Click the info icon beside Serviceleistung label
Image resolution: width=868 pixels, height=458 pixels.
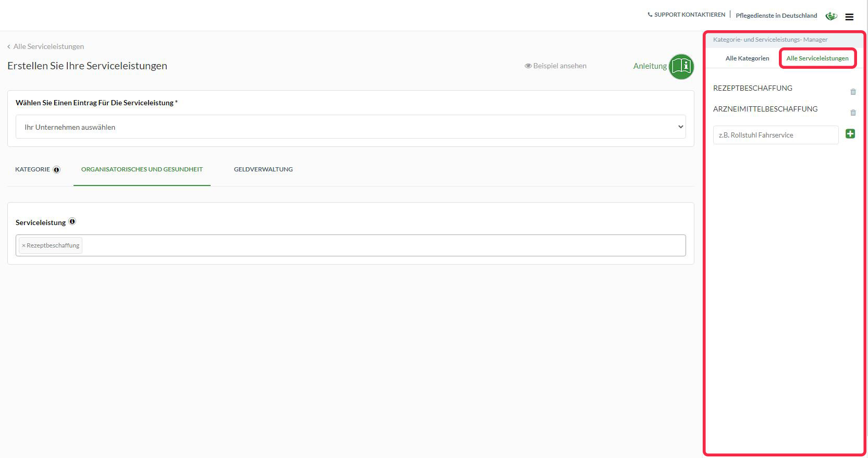pos(72,221)
